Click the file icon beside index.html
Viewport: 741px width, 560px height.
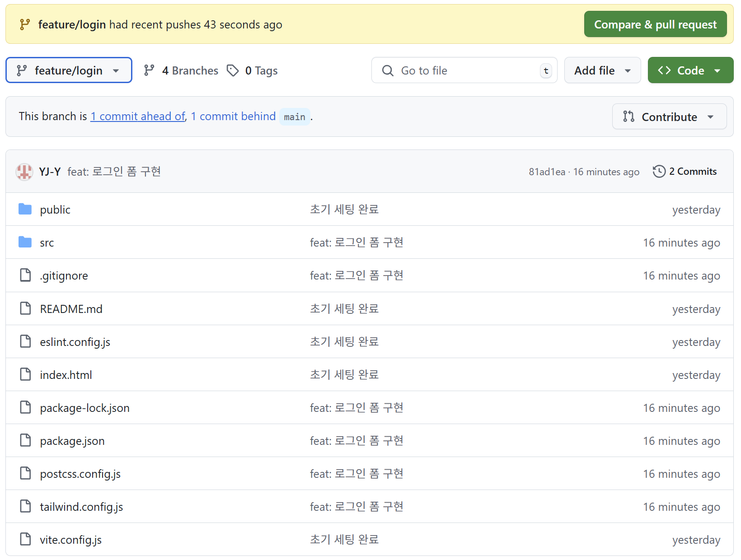(x=26, y=374)
